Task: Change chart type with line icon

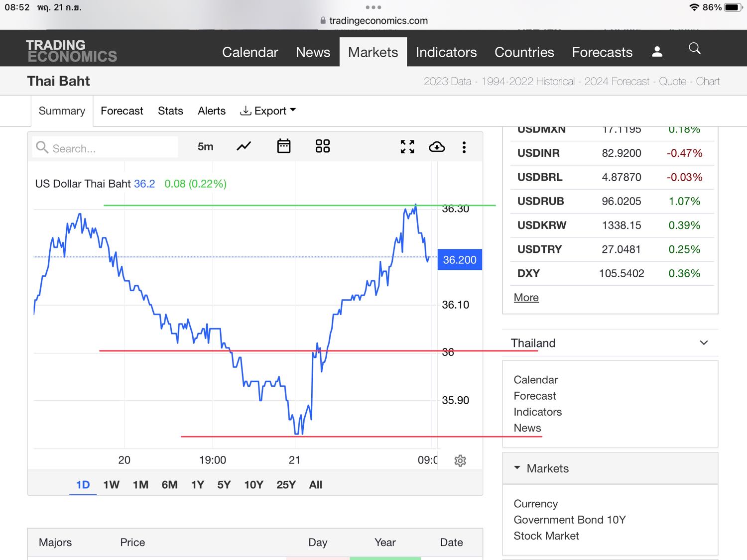Action: pyautogui.click(x=244, y=146)
